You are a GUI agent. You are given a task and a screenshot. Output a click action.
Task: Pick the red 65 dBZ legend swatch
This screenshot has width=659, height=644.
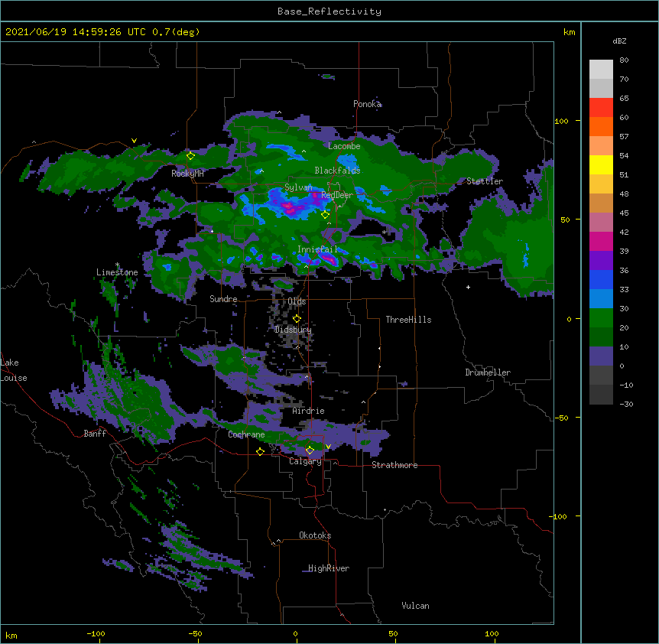click(601, 107)
